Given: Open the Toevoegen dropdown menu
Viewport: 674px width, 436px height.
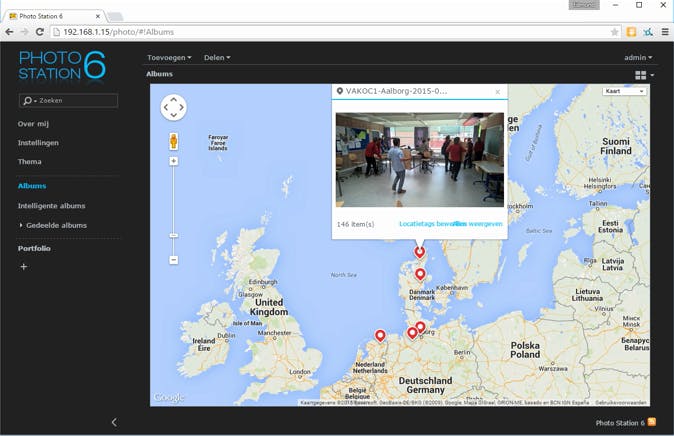Looking at the screenshot, I should 169,58.
